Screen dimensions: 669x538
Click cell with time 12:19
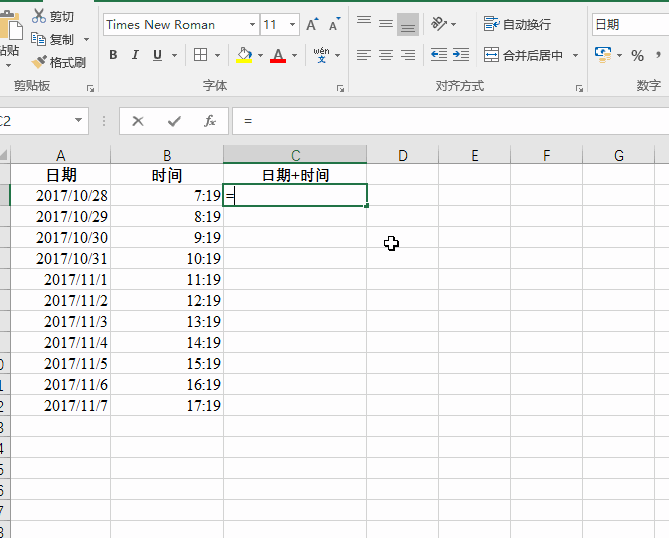[x=167, y=300]
